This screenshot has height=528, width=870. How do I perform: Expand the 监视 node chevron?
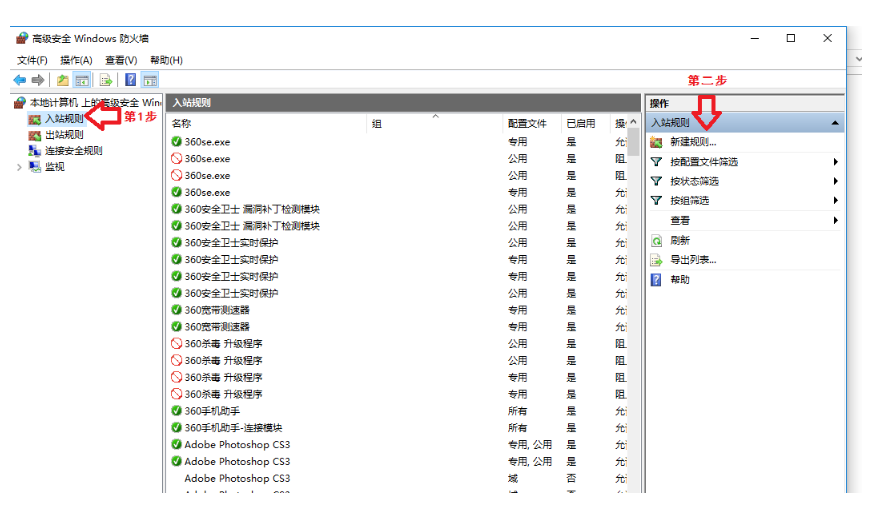pyautogui.click(x=19, y=167)
